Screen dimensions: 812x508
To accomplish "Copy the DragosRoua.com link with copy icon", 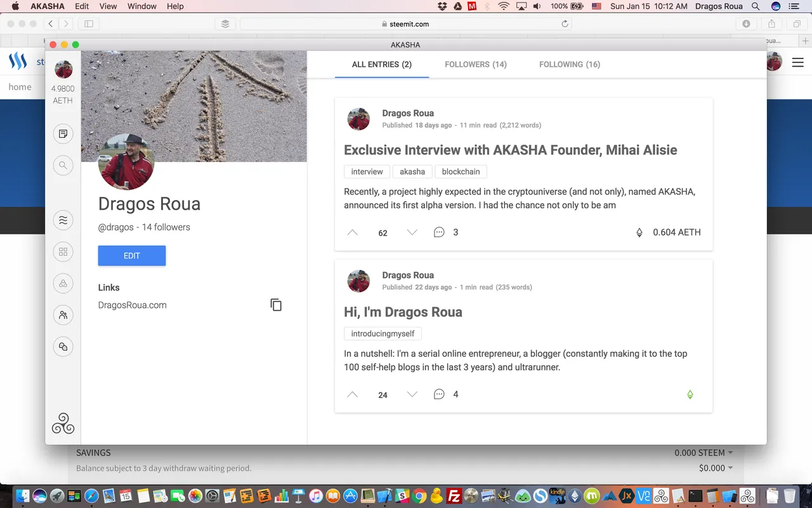I will click(x=276, y=305).
